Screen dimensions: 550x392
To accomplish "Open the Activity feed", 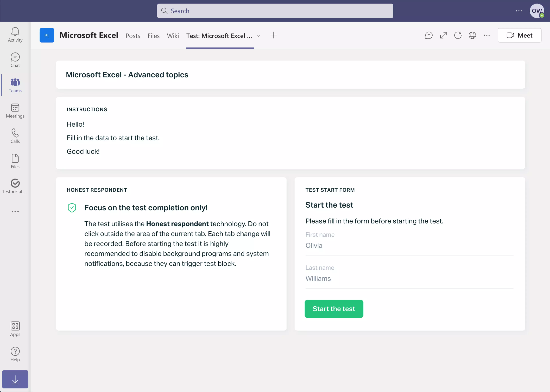I will point(15,35).
